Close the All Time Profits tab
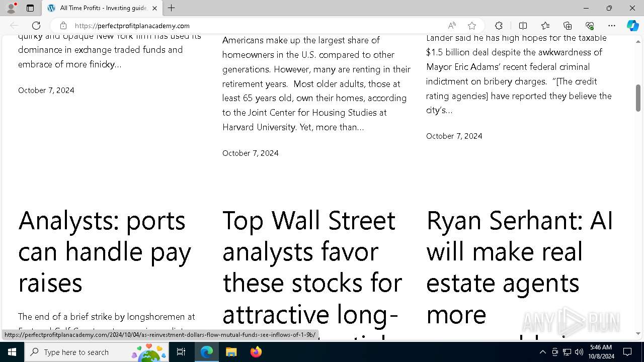Screen dimensions: 644x362 coord(154,8)
